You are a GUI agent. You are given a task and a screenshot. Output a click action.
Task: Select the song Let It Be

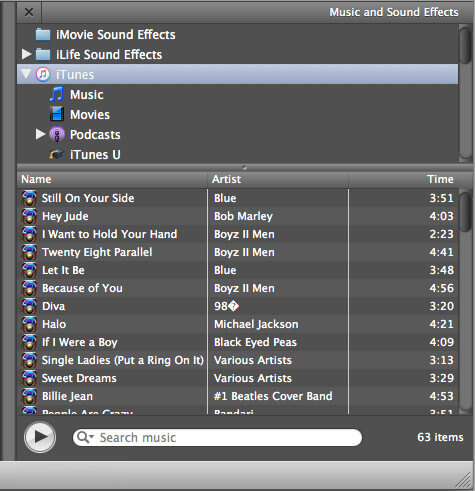63,270
